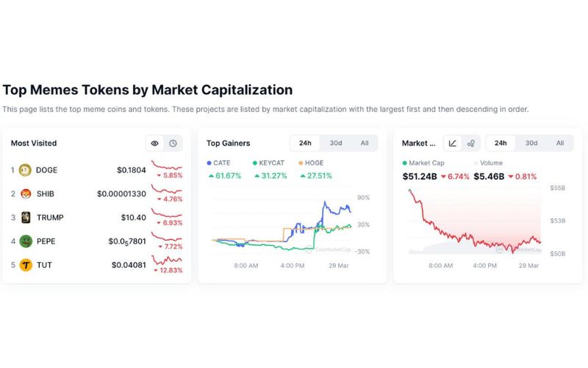
Task: Click the TRUMP token icon
Action: pos(25,217)
